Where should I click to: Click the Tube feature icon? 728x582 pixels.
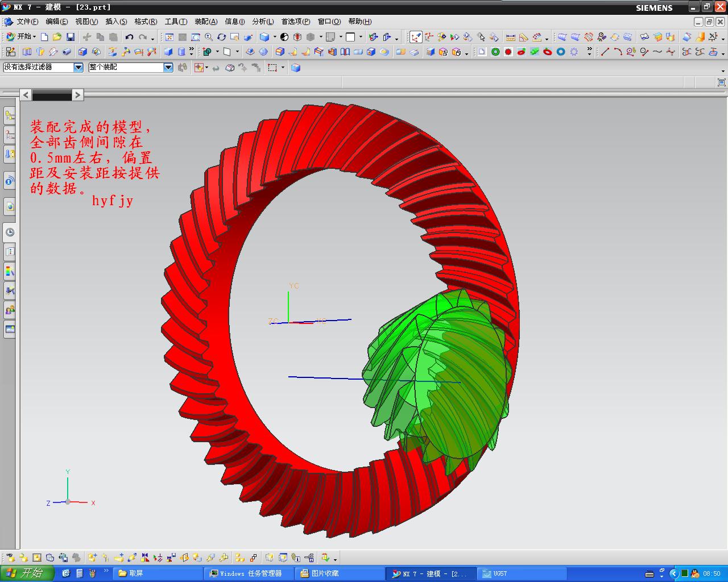(x=67, y=52)
